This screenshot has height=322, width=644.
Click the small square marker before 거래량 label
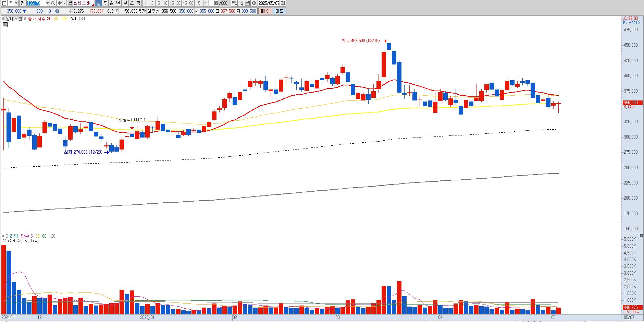[3, 236]
